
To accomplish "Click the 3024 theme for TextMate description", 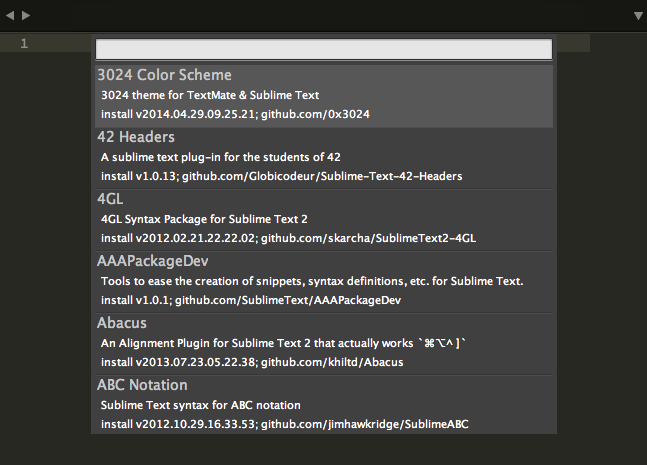I will (210, 95).
